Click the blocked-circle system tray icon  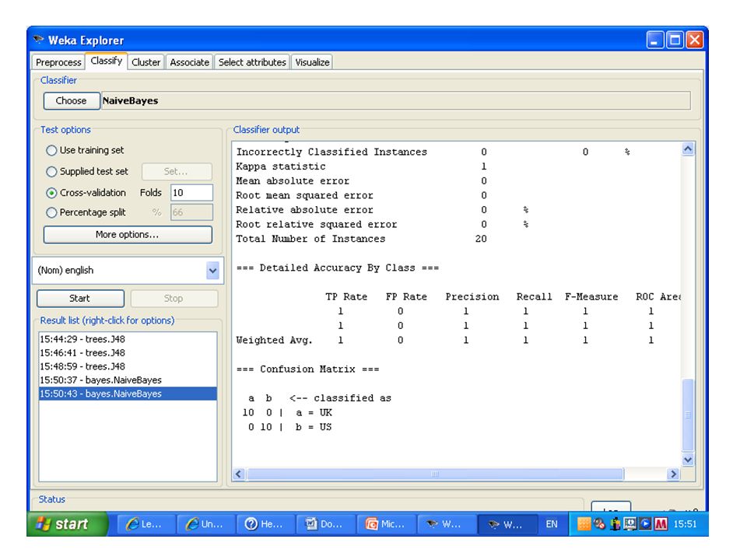[600, 523]
